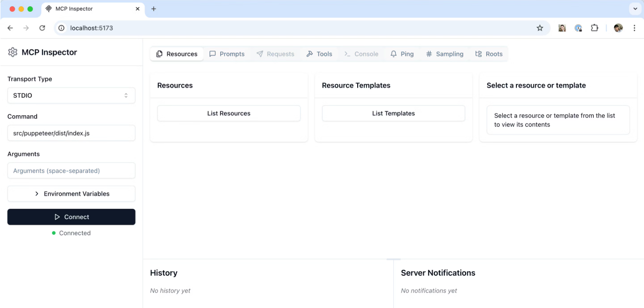Open a new browser tab with plus icon

(153, 9)
